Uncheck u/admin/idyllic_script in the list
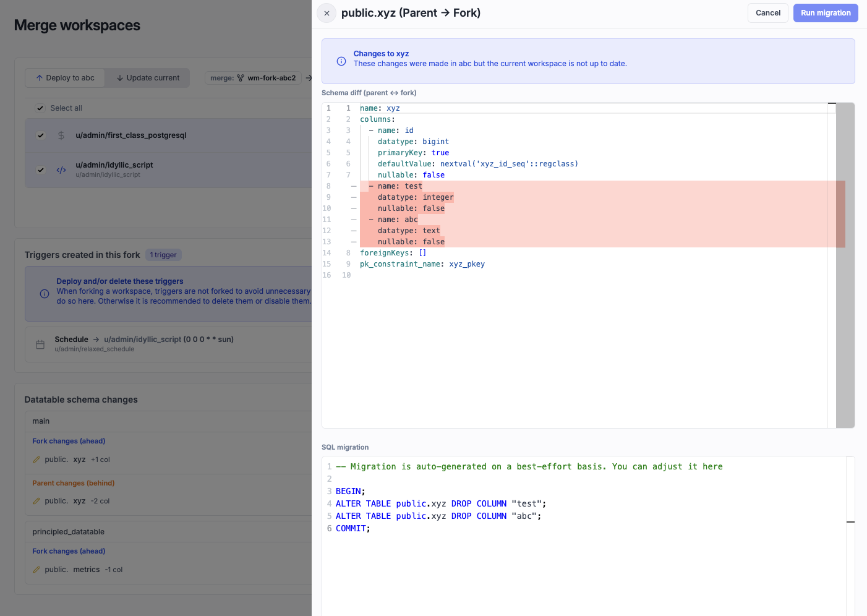The image size is (867, 616). 40,169
